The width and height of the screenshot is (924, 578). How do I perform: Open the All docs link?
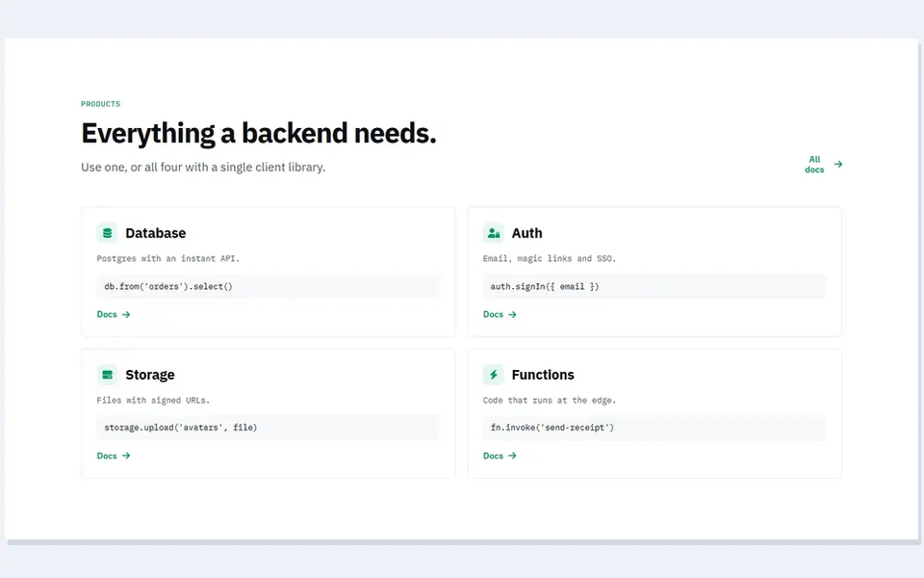click(x=823, y=165)
